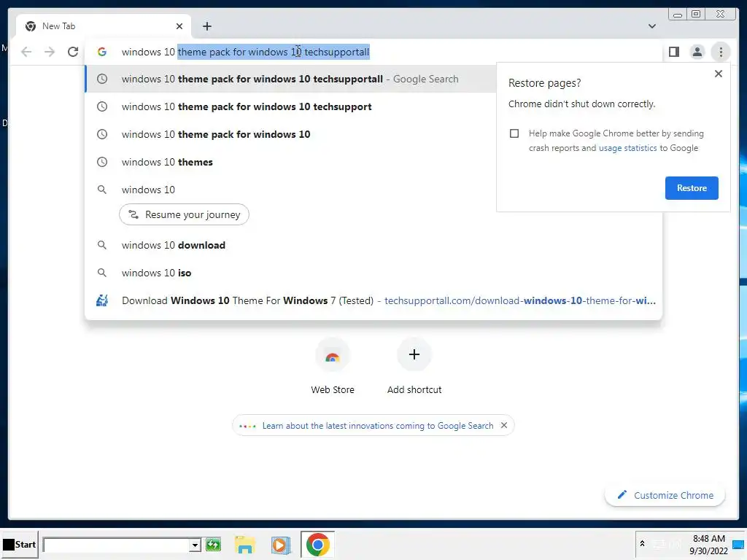Click the favicon of the techsupportall suggestion

(102, 300)
